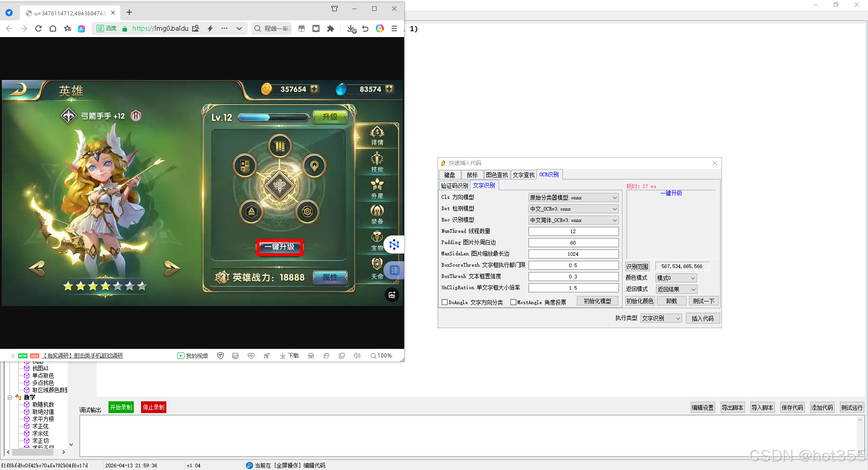Show the previous hero with left arrow
This screenshot has width=868, height=470.
tap(37, 268)
